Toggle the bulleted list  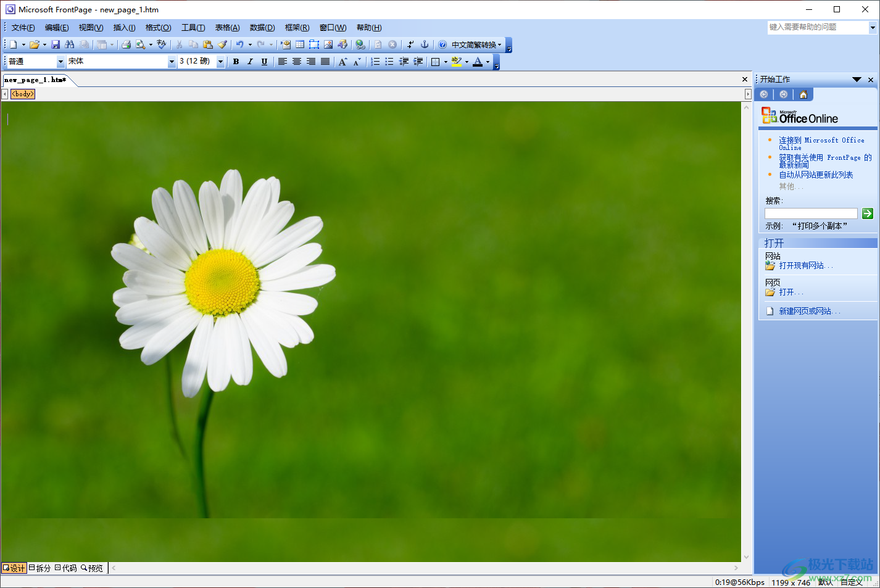pyautogui.click(x=389, y=62)
